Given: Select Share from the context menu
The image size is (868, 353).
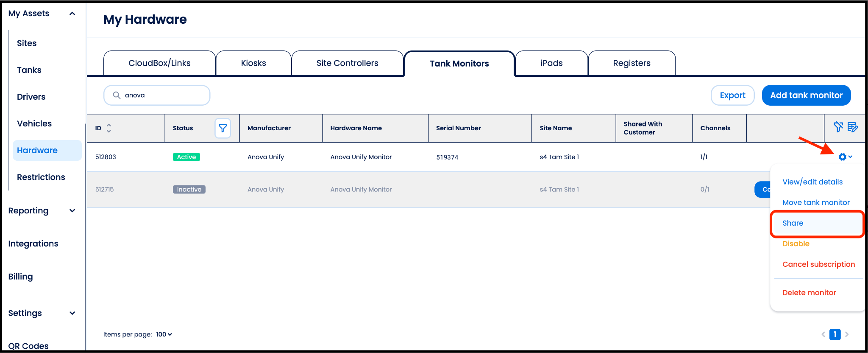Looking at the screenshot, I should [x=793, y=223].
